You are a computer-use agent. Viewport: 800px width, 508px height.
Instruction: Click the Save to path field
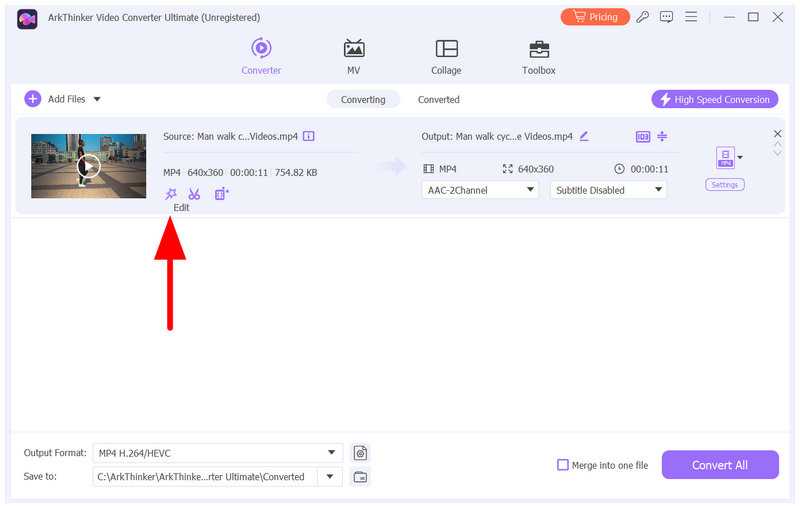205,477
